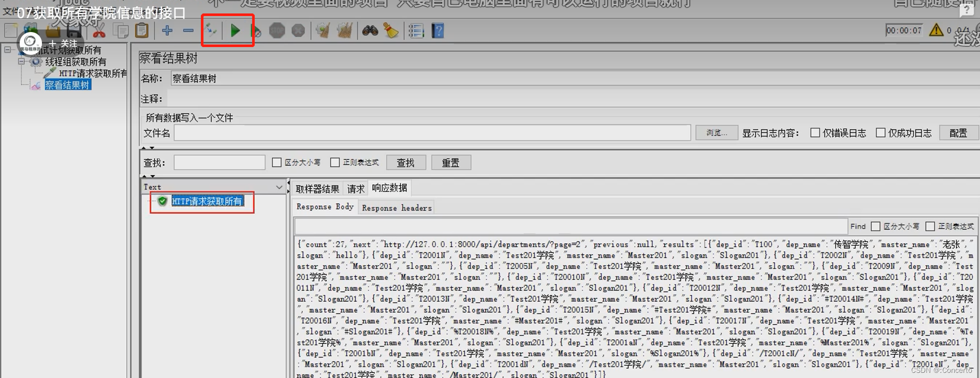980x378 pixels.
Task: Click the 查找 search button
Action: coord(406,162)
